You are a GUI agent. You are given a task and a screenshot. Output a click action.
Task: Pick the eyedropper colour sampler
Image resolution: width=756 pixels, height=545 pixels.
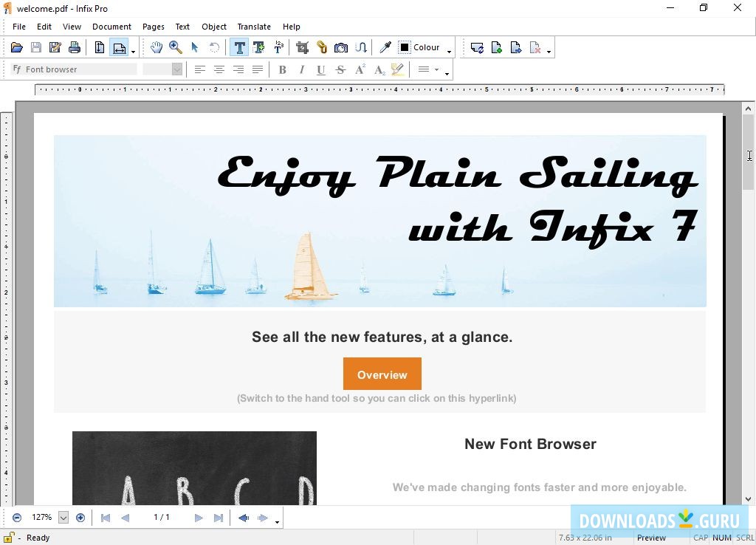(x=385, y=47)
